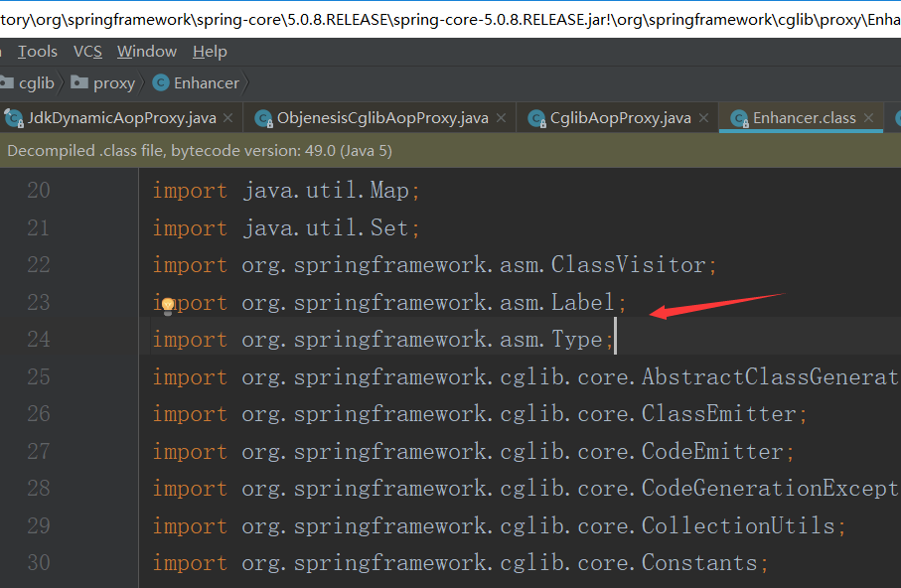This screenshot has width=901, height=588.
Task: Click line number 23 in the gutter
Action: pos(39,302)
